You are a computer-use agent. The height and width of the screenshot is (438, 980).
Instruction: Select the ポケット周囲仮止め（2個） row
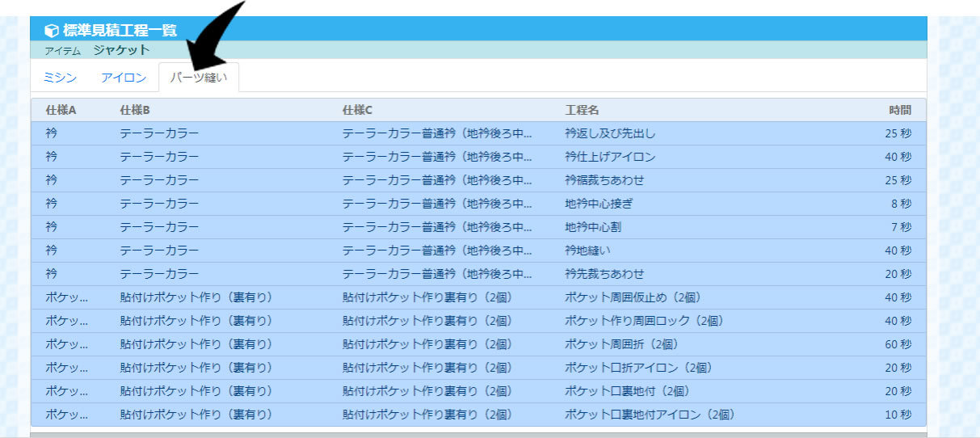(632, 297)
